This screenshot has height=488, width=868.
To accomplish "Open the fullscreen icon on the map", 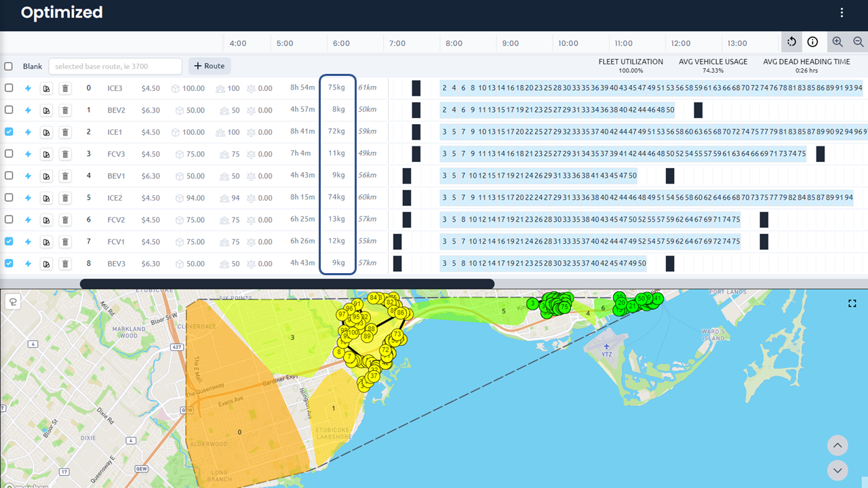I will (852, 303).
